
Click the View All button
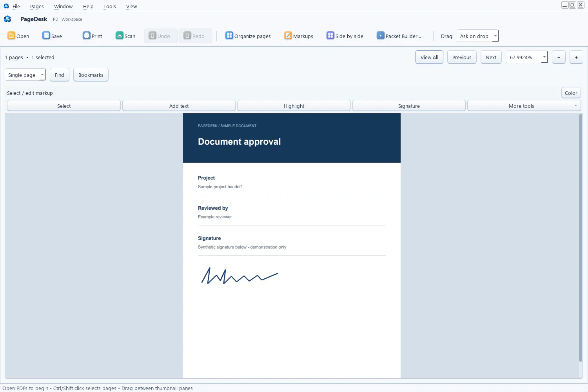coord(429,57)
